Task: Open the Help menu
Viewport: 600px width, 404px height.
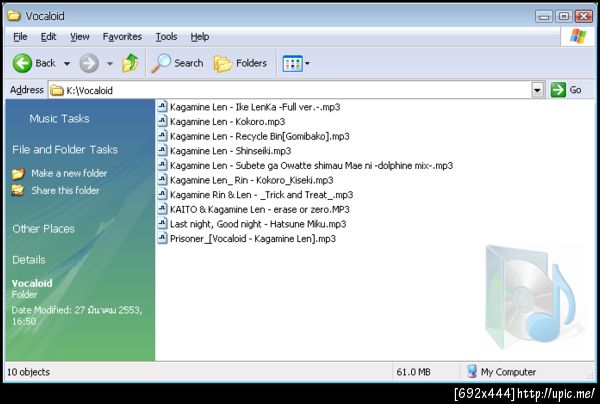Action: pos(200,37)
